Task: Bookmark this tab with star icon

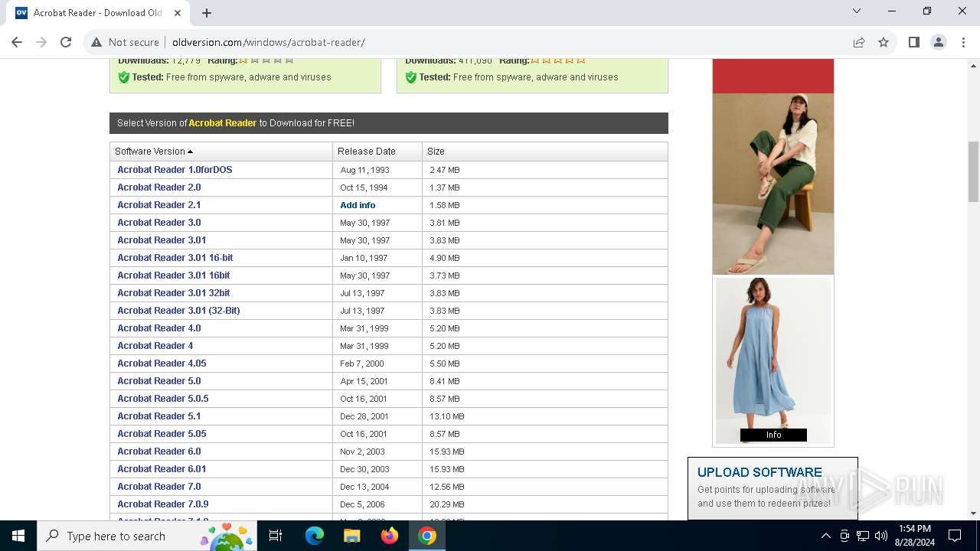Action: tap(884, 42)
